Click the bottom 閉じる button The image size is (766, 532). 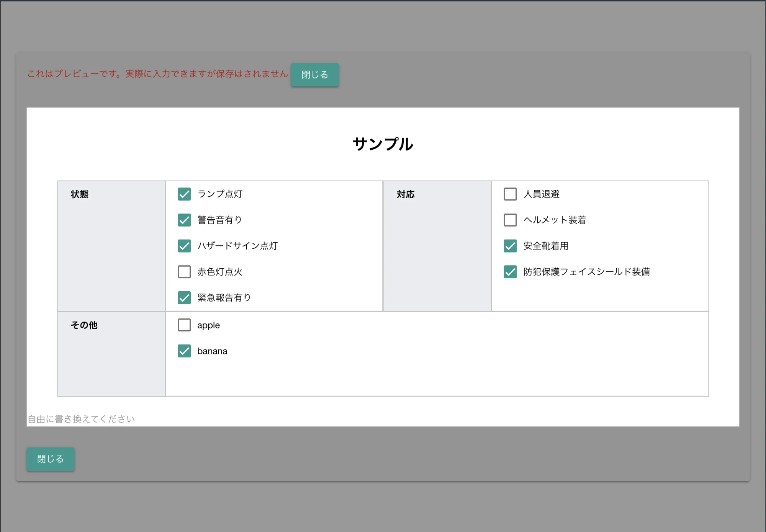point(50,459)
